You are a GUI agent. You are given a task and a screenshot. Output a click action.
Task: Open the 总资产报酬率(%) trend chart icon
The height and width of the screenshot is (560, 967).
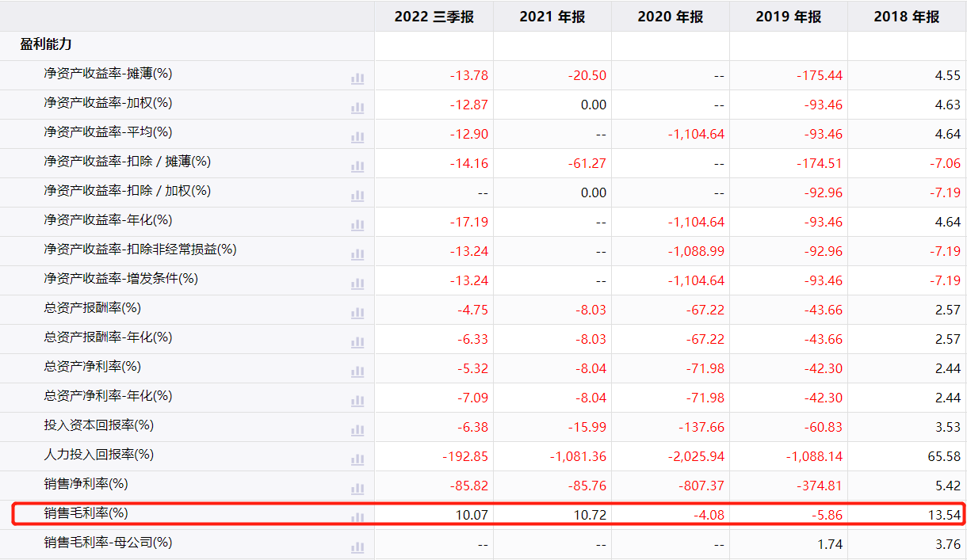[x=357, y=312]
